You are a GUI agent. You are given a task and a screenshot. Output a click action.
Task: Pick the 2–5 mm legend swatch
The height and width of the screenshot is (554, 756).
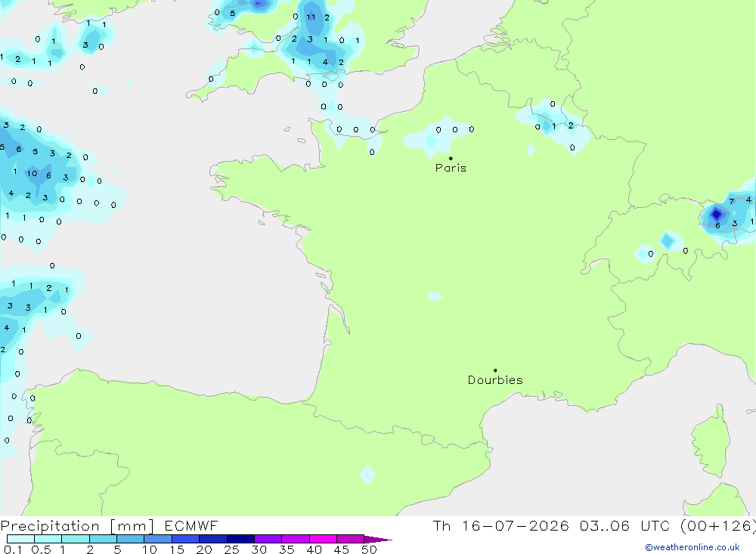(x=103, y=539)
